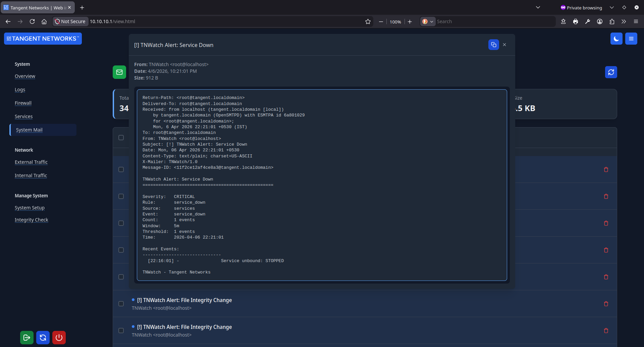Image resolution: width=644 pixels, height=347 pixels.
Task: Open the profile dropdown beside the search bar
Action: (599, 21)
